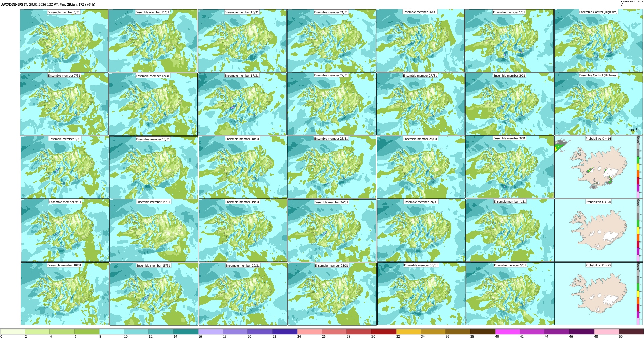The image size is (644, 339).
Task: Select the Ensemble member 7/31 panel
Action: 64,104
